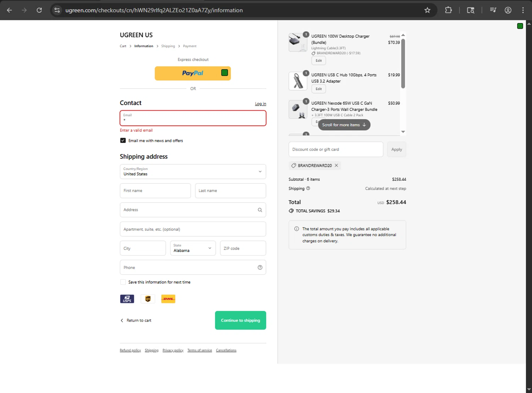
Task: Remove the BRANDREWARD20 discount code
Action: [336, 165]
